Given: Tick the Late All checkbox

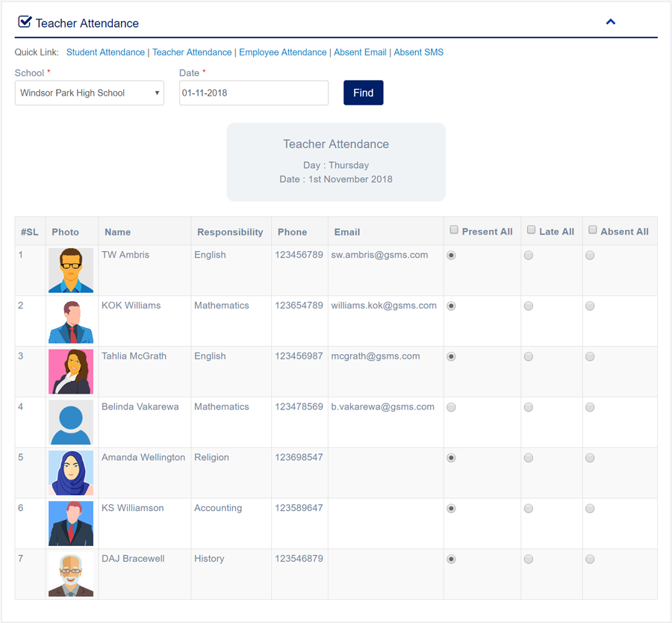Looking at the screenshot, I should (x=532, y=230).
